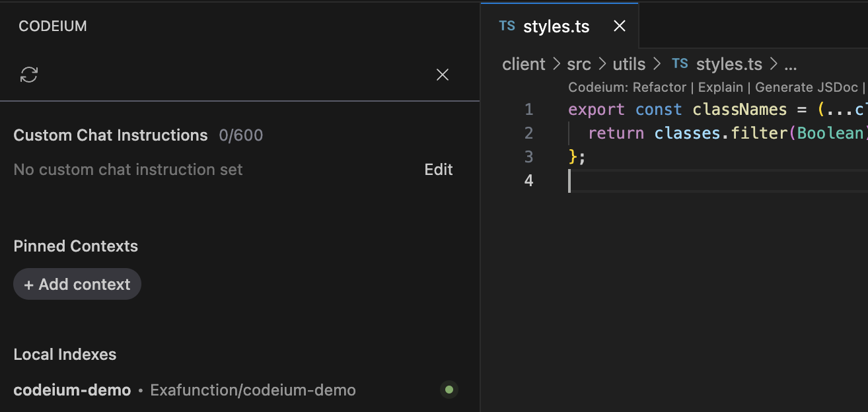Click the refresh icon in Codeium panel

(29, 75)
